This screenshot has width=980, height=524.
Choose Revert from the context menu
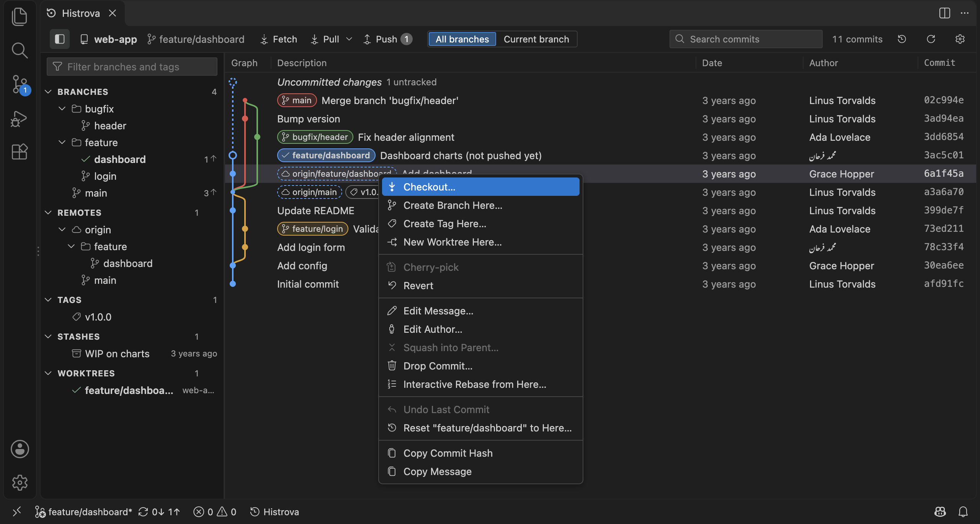click(x=480, y=286)
